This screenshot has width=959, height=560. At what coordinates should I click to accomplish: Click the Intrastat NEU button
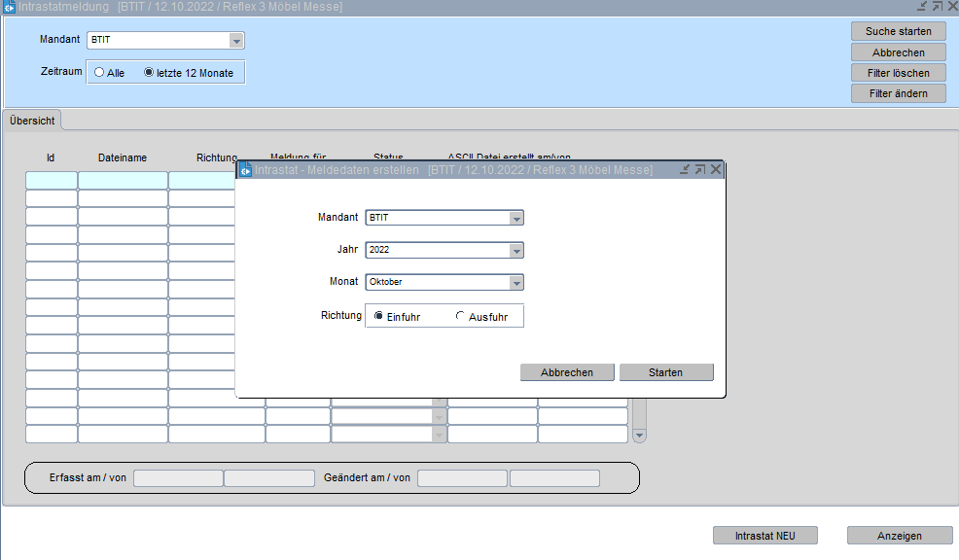click(764, 536)
